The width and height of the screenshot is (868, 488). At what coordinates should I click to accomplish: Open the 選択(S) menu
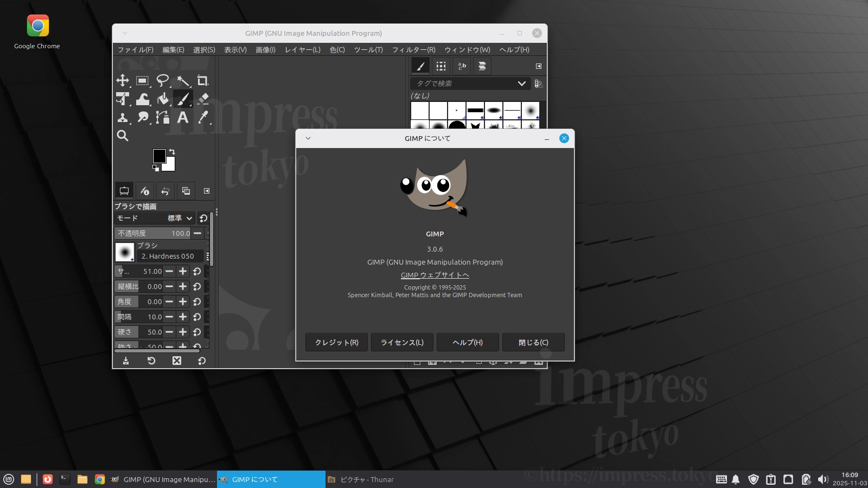pos(204,50)
